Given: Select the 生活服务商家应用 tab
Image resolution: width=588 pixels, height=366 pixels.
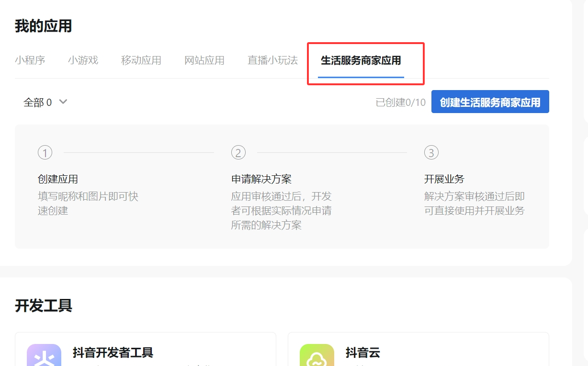Looking at the screenshot, I should click(x=361, y=60).
